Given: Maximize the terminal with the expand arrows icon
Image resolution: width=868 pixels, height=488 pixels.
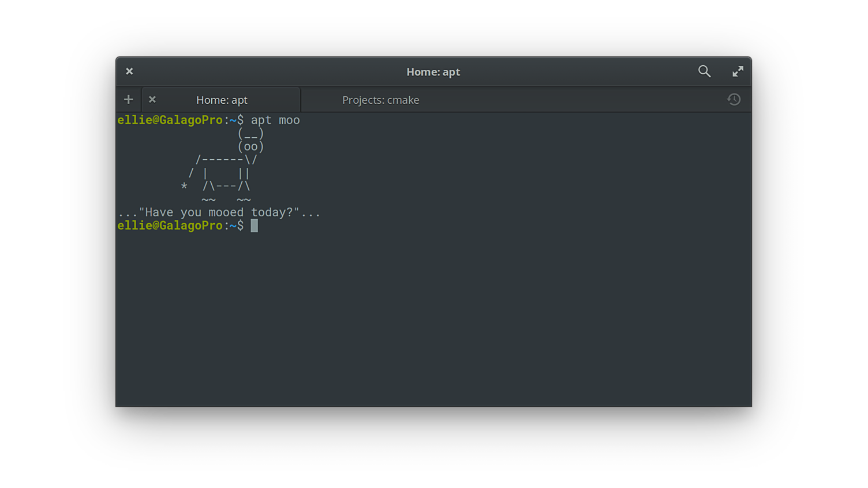Looking at the screenshot, I should tap(738, 72).
